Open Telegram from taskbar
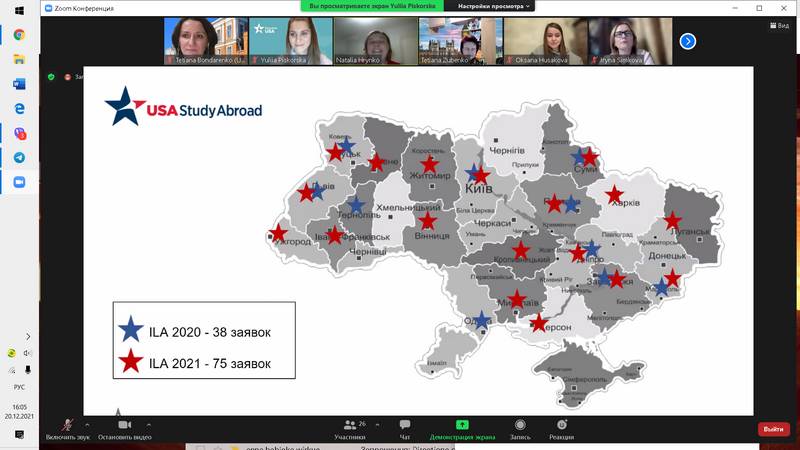Viewport: 800px width, 450px height. pos(19,158)
